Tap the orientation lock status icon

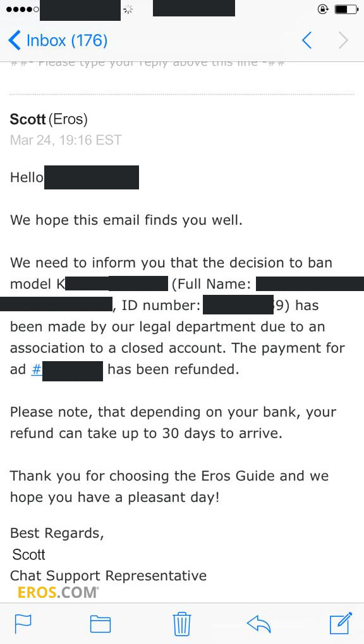click(323, 9)
